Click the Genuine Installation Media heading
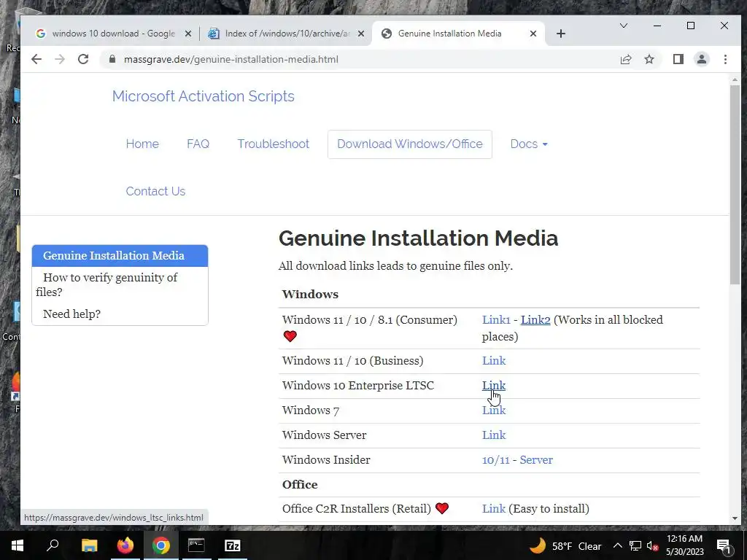The image size is (747, 560). click(418, 238)
